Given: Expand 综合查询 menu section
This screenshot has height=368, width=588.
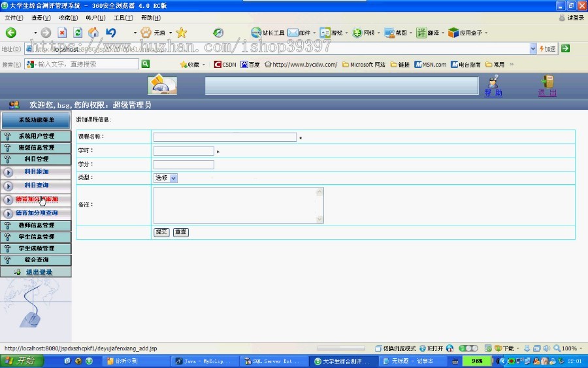Looking at the screenshot, I should click(x=36, y=259).
